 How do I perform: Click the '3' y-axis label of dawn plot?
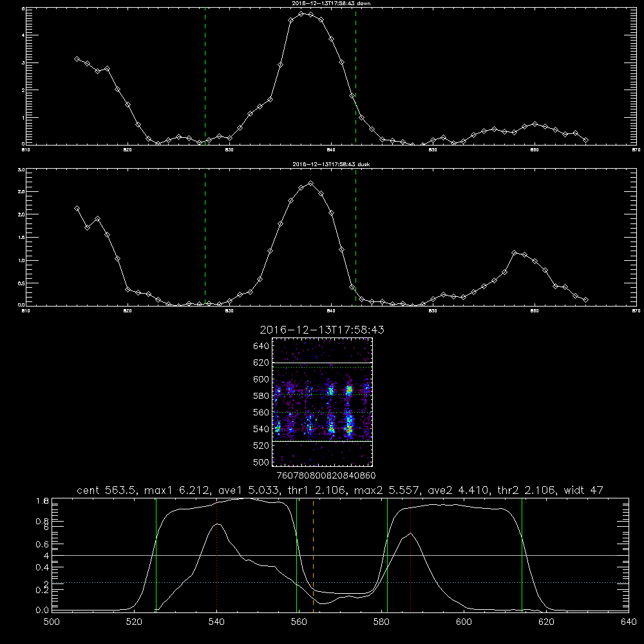click(x=23, y=63)
